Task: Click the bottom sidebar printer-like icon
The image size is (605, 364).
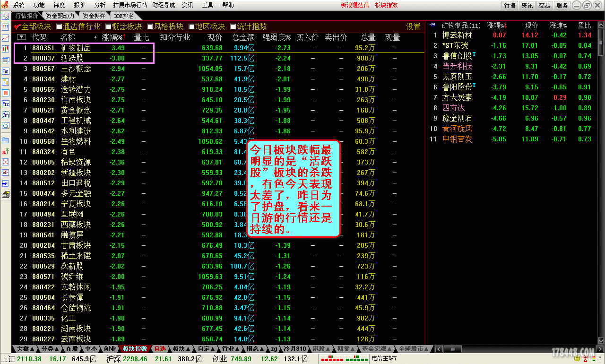Action: pyautogui.click(x=6, y=194)
